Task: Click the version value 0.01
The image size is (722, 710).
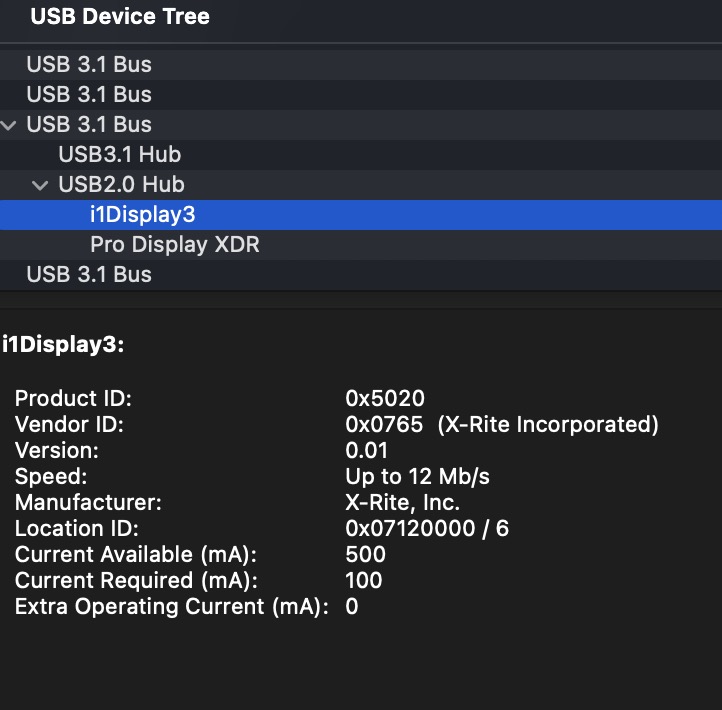Action: pos(367,450)
